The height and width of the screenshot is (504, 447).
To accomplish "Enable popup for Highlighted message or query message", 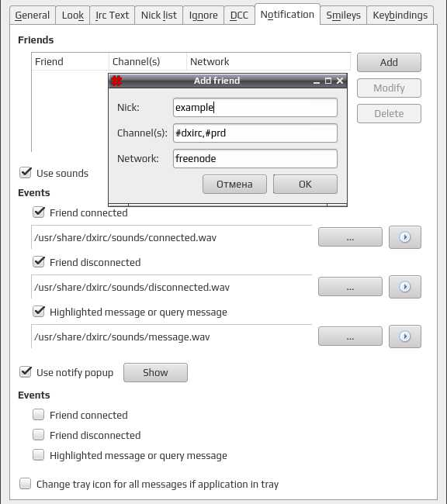I will click(x=39, y=455).
